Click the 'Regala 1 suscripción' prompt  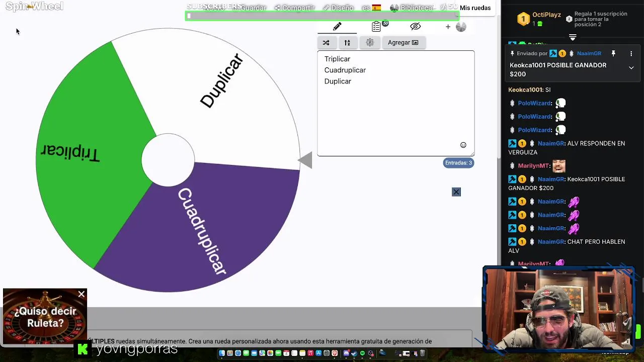[601, 19]
